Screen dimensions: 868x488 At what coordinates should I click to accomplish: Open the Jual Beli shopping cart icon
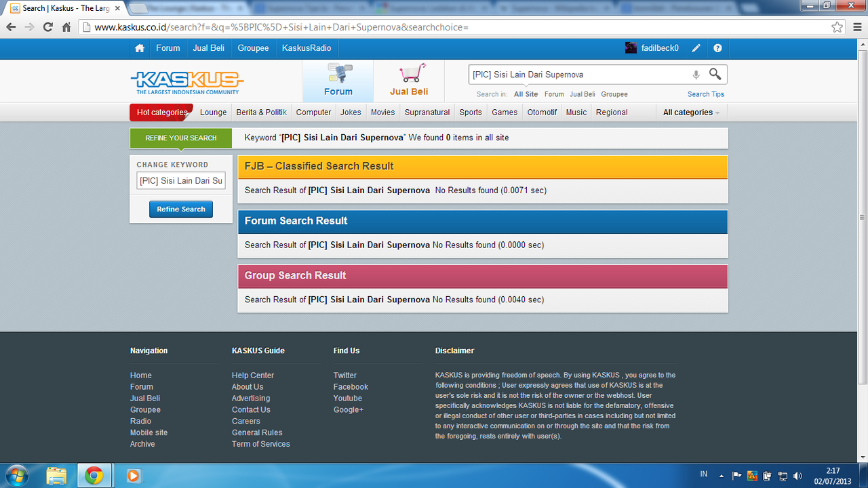(409, 80)
